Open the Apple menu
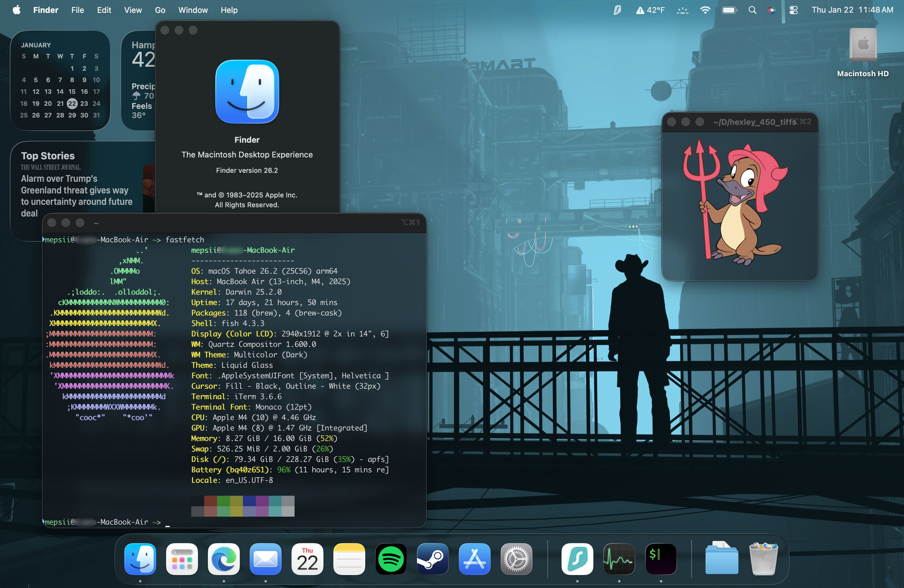Screen dimensions: 904x588 [x=16, y=10]
